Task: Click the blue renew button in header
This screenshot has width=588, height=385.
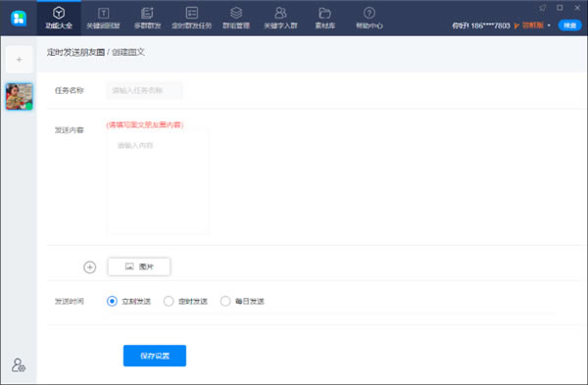Action: tap(569, 25)
